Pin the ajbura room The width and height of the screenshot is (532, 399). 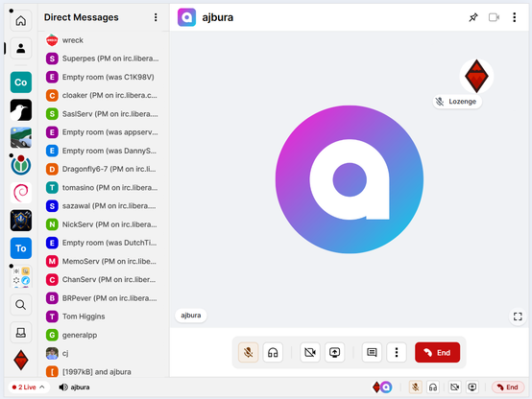[x=473, y=17]
